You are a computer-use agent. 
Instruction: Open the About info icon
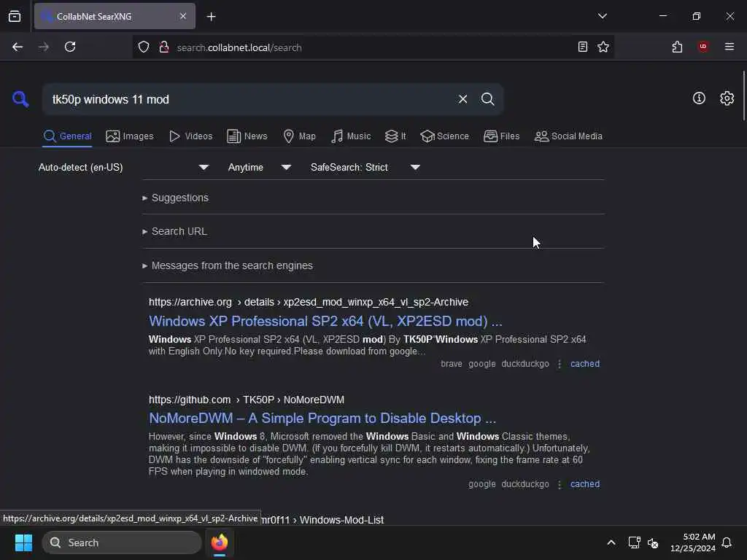699,98
